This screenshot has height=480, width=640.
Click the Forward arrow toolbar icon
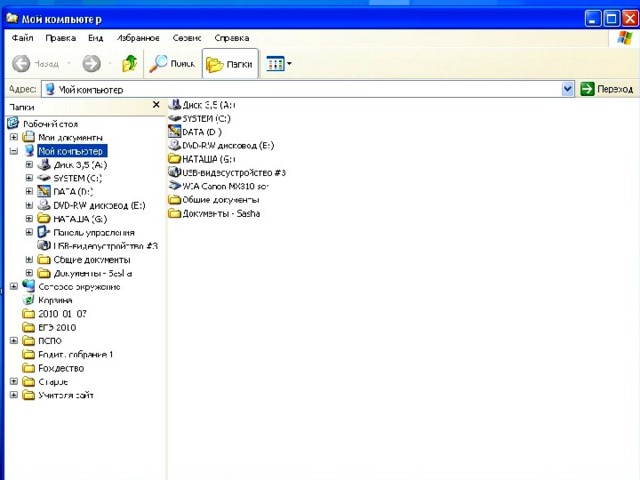click(91, 63)
